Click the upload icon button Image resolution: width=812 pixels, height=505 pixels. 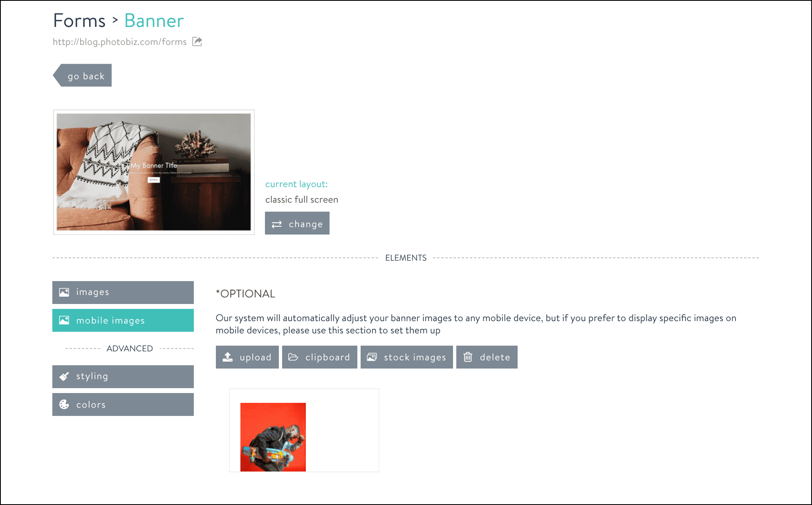click(246, 357)
